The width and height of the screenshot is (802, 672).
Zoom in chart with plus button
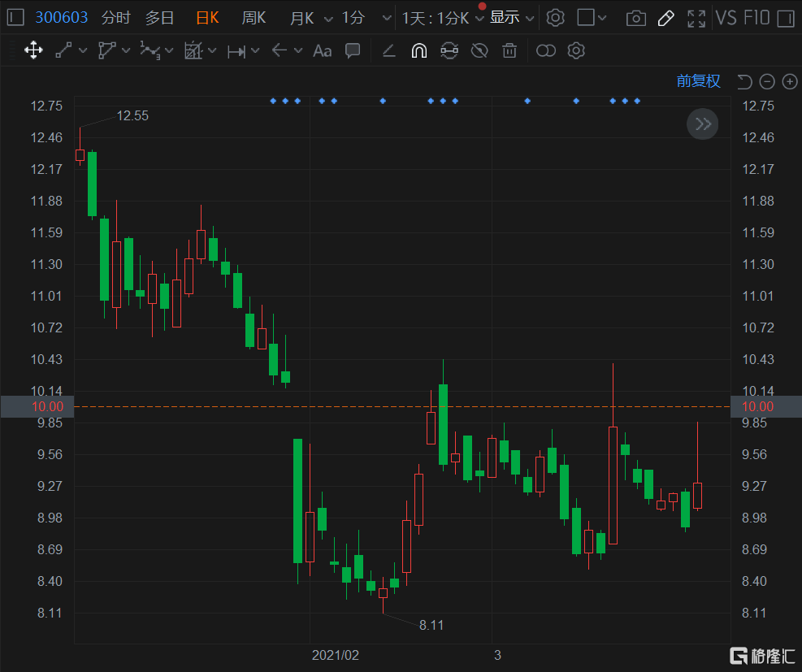pyautogui.click(x=790, y=81)
